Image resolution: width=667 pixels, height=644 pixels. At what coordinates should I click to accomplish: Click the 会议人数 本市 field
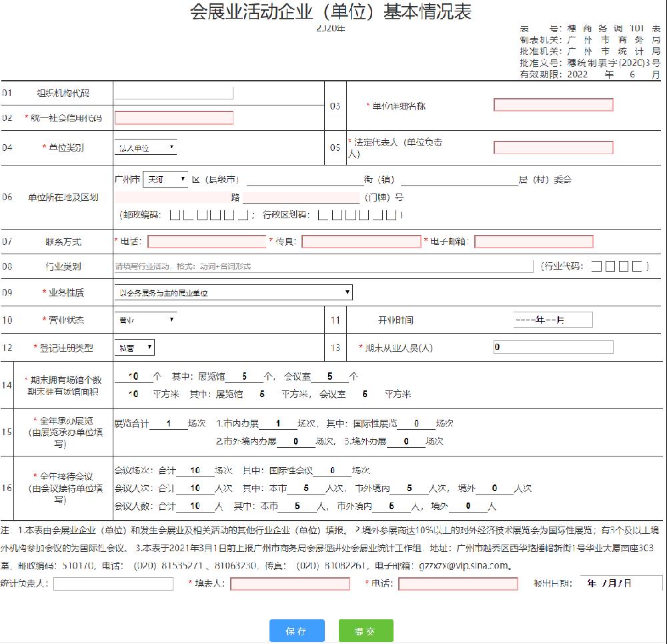pyautogui.click(x=297, y=506)
